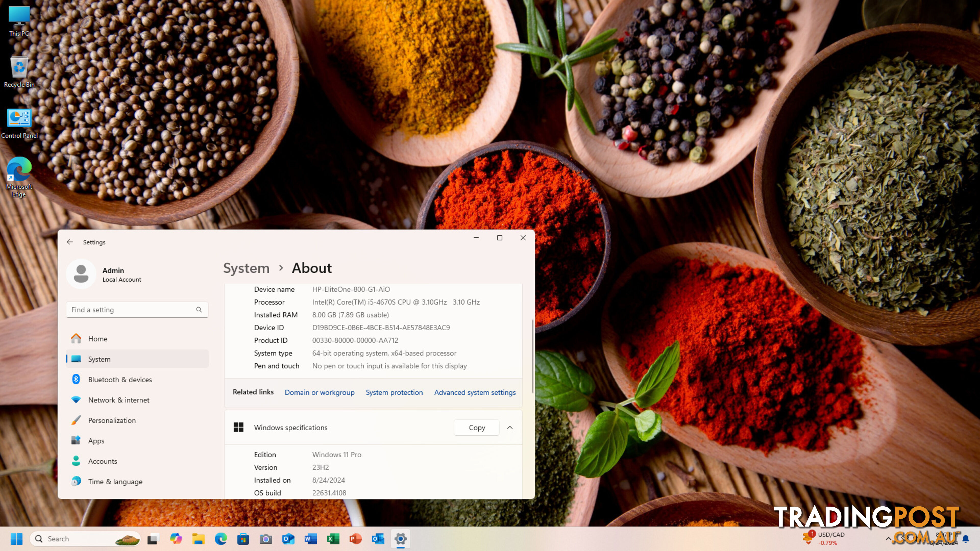Viewport: 980px width, 551px height.
Task: Open Home in Settings sidebar
Action: tap(137, 339)
